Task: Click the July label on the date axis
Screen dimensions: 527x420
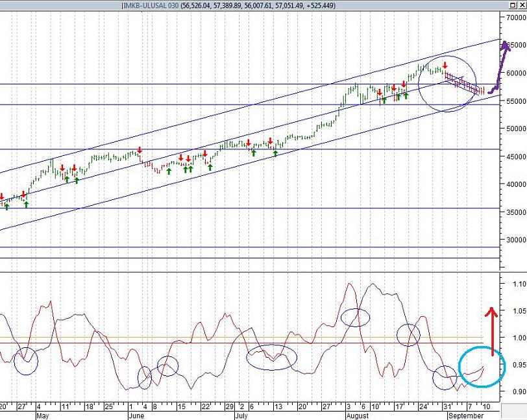Action: [x=241, y=415]
